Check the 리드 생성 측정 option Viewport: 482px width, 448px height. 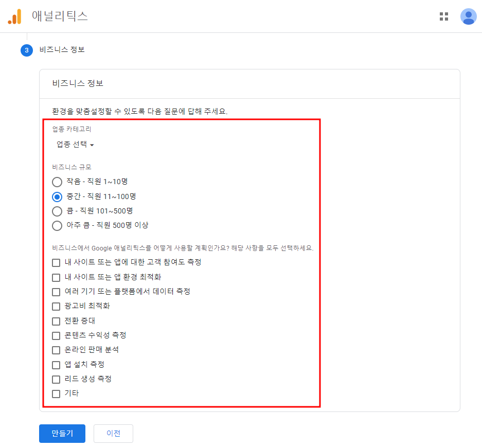[56, 379]
